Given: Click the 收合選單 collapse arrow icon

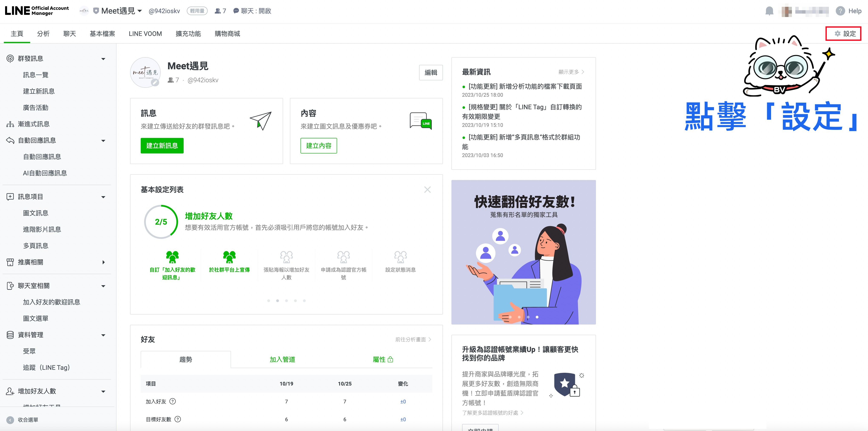Looking at the screenshot, I should click(10, 420).
